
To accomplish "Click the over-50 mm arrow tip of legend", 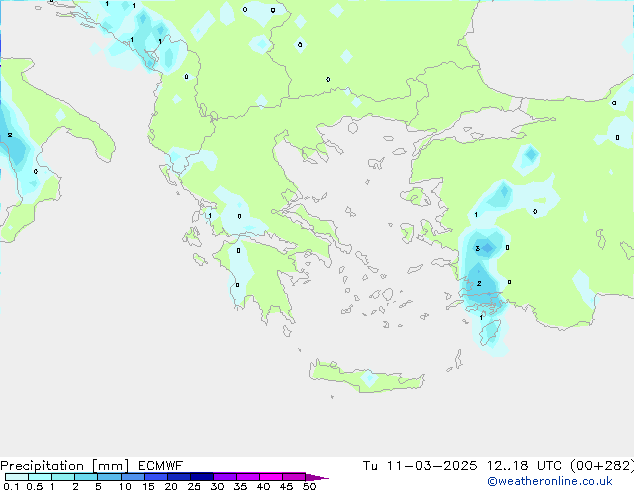I will (x=317, y=477).
